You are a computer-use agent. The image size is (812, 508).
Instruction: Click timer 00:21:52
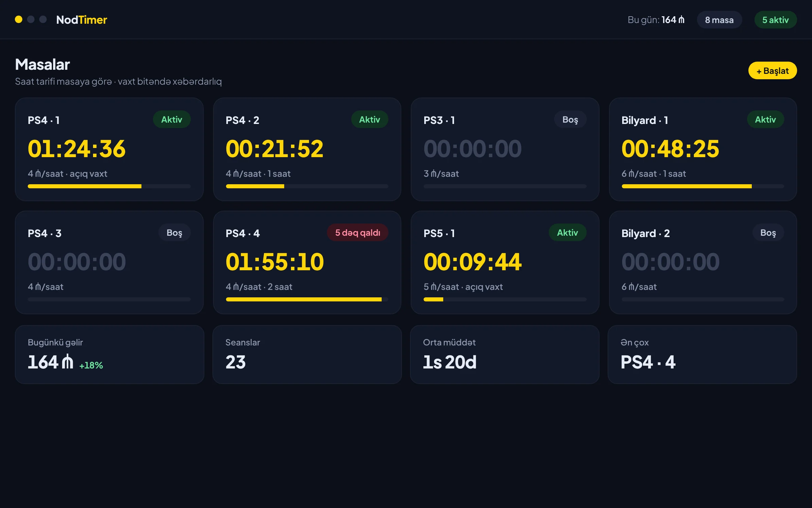[x=274, y=149]
